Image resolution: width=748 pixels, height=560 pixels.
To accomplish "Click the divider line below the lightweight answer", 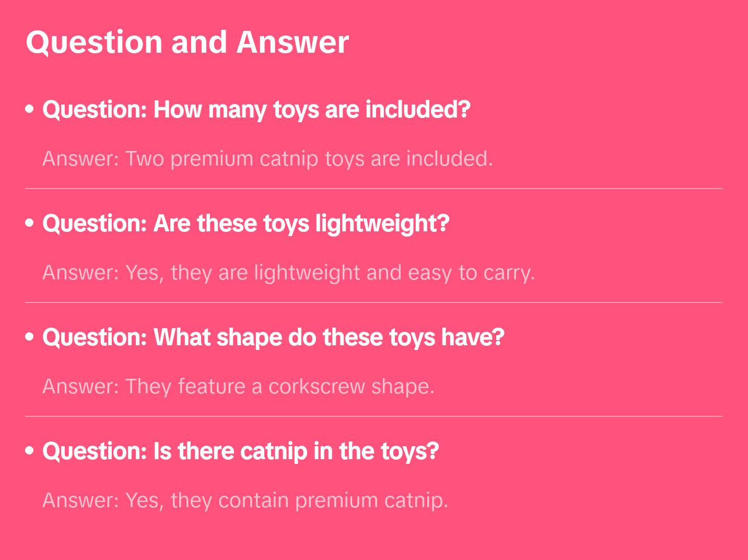I will [373, 302].
